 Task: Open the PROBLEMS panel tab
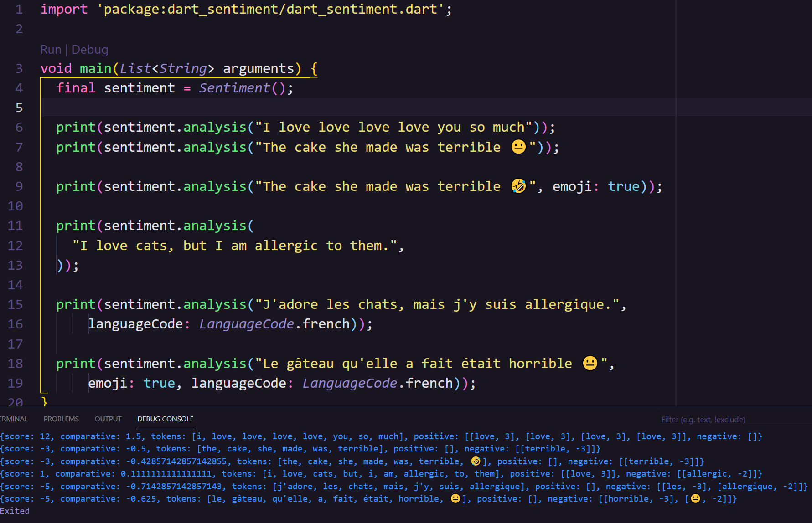pos(61,419)
